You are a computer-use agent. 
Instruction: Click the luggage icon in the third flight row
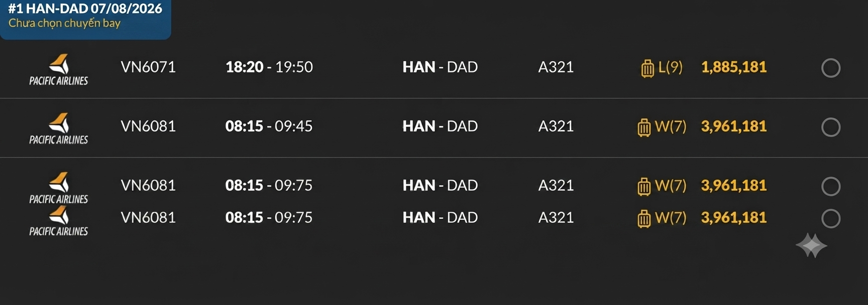click(x=644, y=186)
